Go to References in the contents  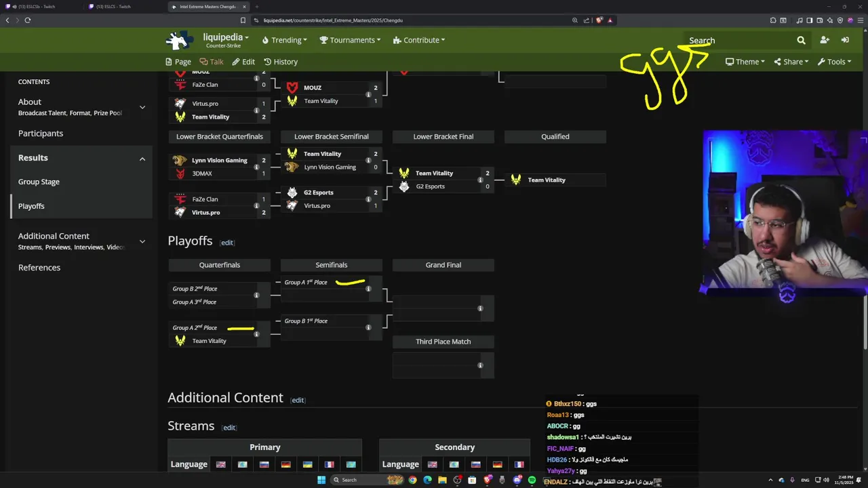click(x=39, y=268)
